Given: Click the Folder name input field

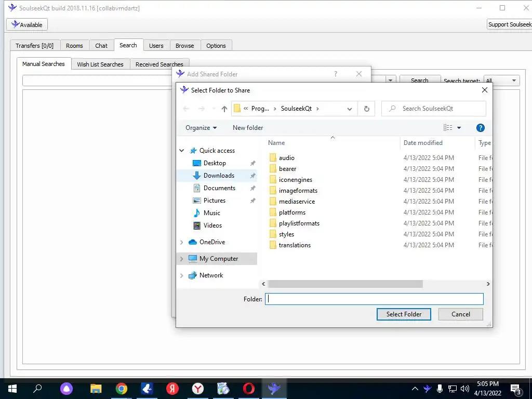Looking at the screenshot, I should click(374, 299).
